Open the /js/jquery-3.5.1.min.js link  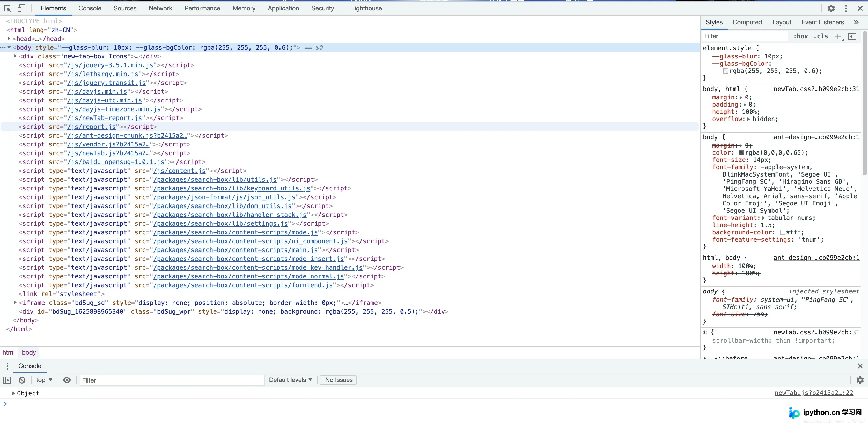pos(110,65)
